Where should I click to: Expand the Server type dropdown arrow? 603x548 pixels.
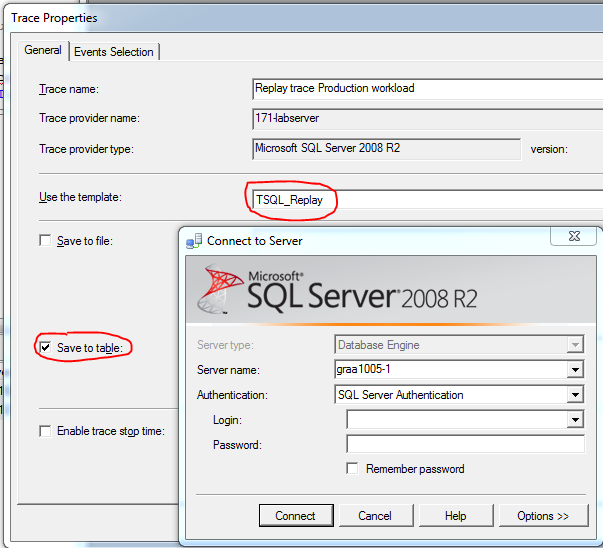tap(575, 345)
